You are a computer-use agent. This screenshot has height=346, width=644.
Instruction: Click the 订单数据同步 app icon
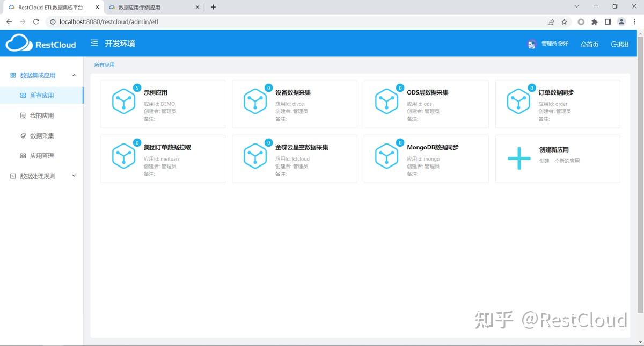(518, 102)
